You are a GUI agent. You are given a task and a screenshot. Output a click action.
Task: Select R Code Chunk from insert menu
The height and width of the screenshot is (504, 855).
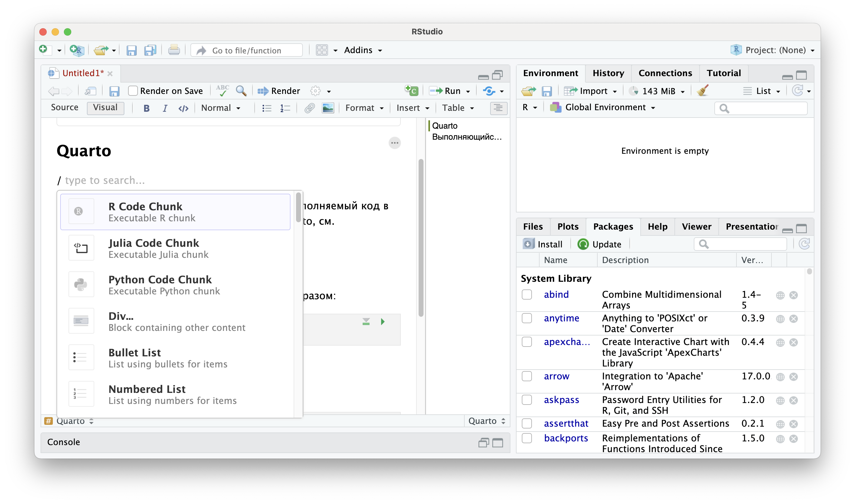[x=175, y=212]
